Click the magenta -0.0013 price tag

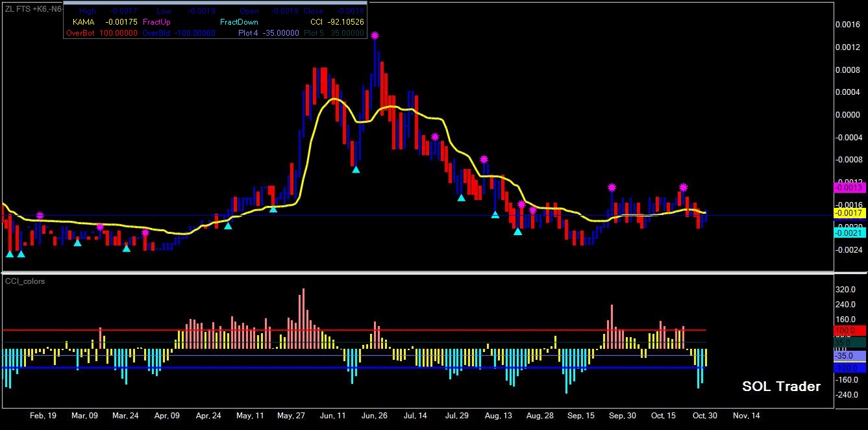click(849, 187)
